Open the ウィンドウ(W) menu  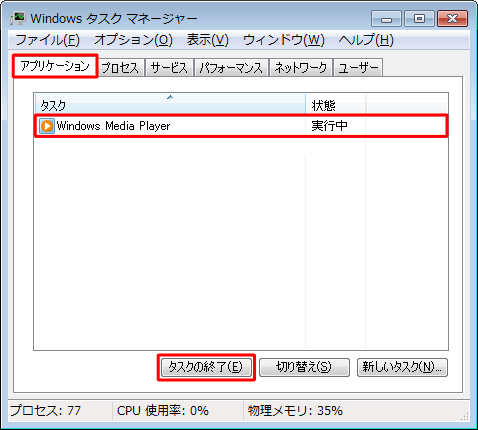tap(284, 40)
